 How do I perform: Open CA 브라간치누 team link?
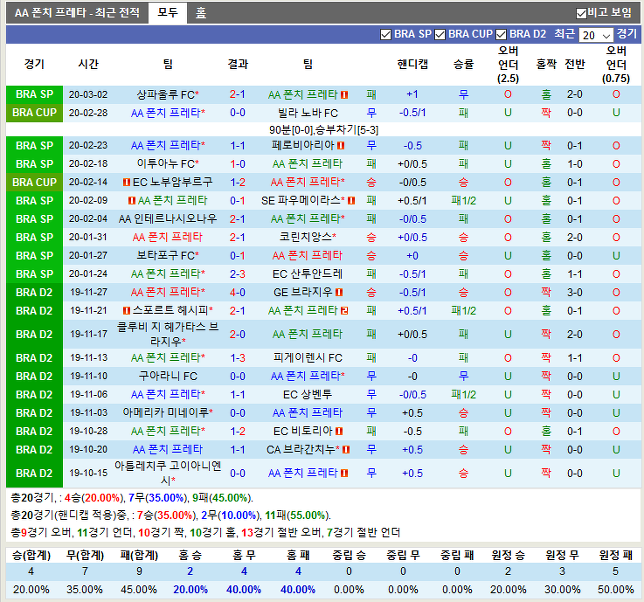coord(303,450)
